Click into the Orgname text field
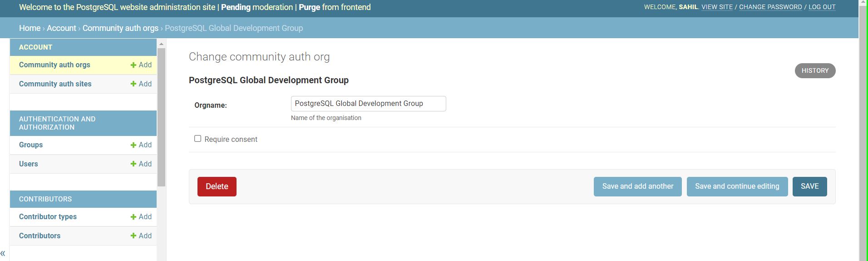 click(x=368, y=104)
